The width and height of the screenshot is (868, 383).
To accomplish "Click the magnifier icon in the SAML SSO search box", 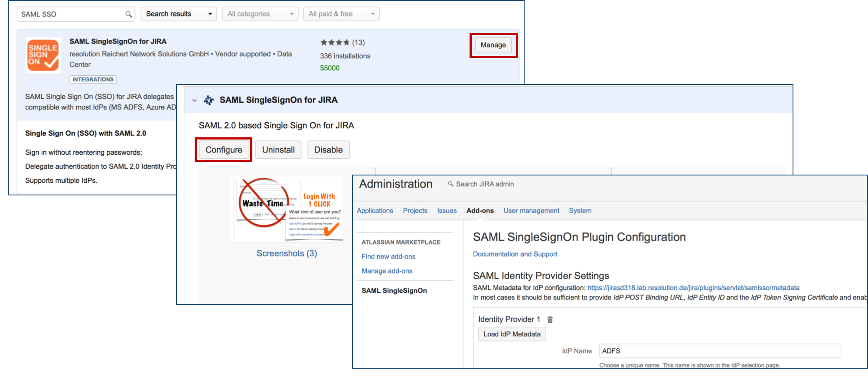I will point(129,14).
